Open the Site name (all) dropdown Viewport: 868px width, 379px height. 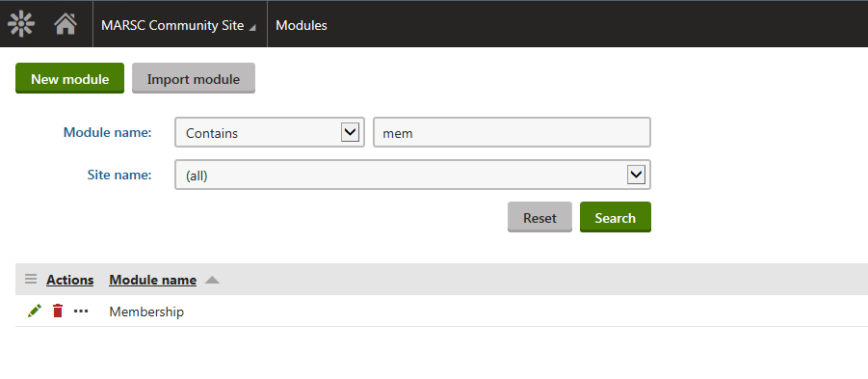[x=412, y=175]
